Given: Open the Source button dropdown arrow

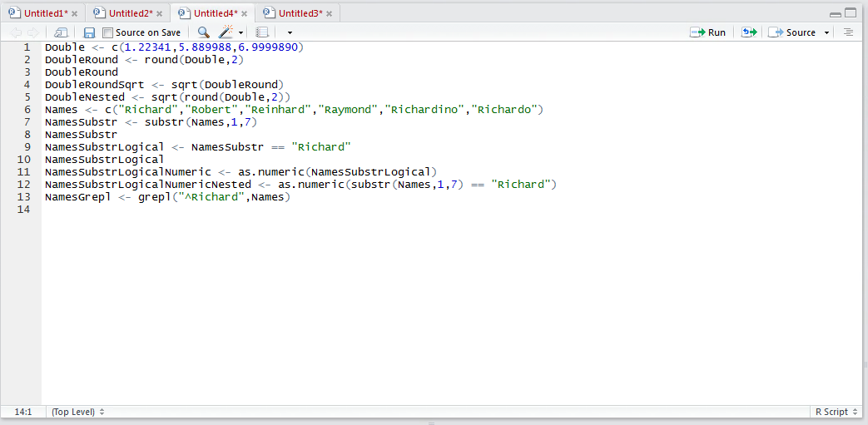Looking at the screenshot, I should coord(827,33).
